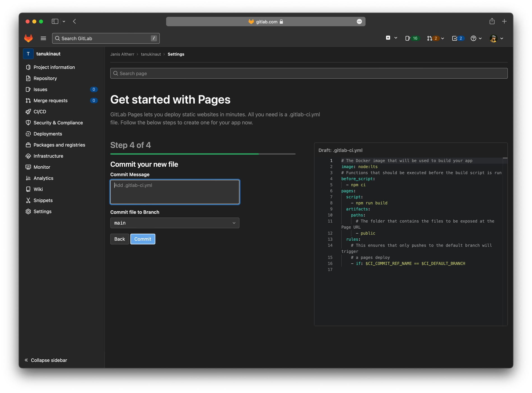Open the To-Do list icon
532x393 pixels.
pyautogui.click(x=457, y=38)
